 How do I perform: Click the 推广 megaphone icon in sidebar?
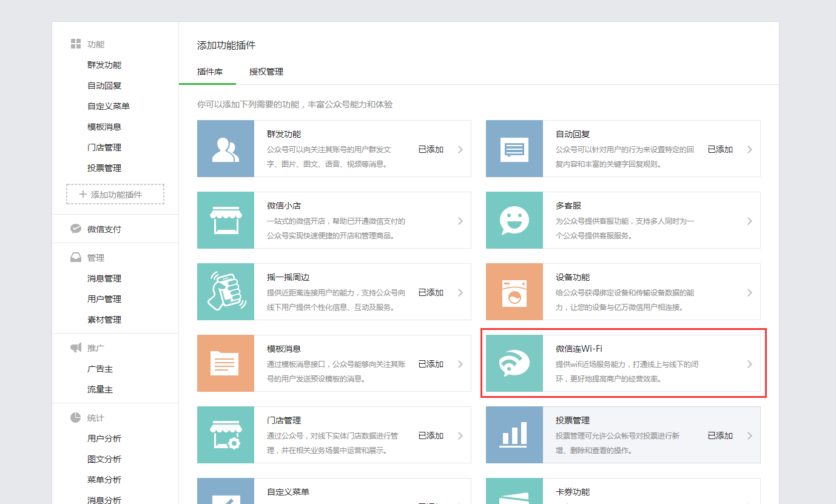click(76, 348)
